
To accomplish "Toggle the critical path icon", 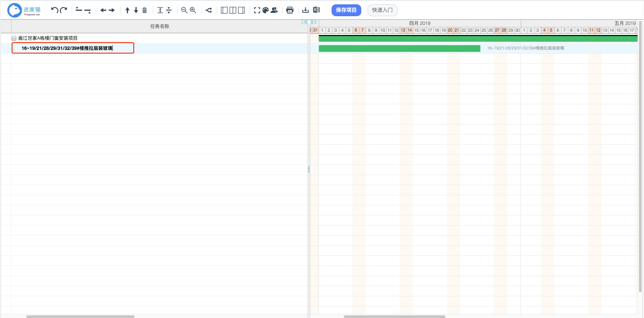I will (x=209, y=10).
